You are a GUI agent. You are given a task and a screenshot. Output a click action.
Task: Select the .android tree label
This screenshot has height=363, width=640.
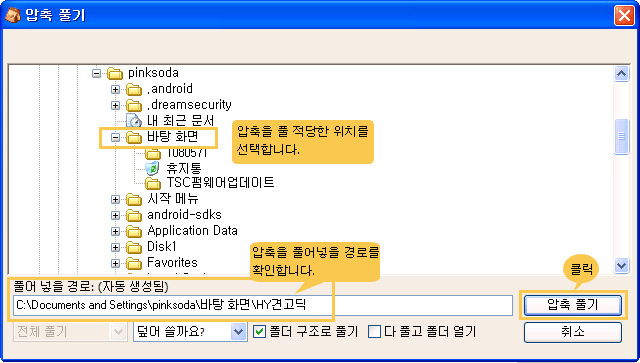coord(170,89)
